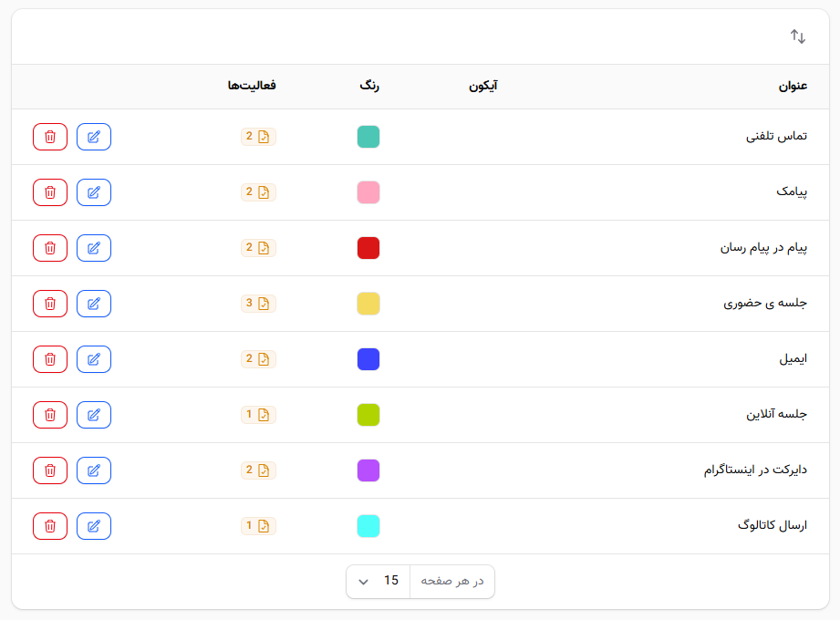Open the activities badge for جلسه ی حضوری
The height and width of the screenshot is (620, 840).
pos(258,304)
